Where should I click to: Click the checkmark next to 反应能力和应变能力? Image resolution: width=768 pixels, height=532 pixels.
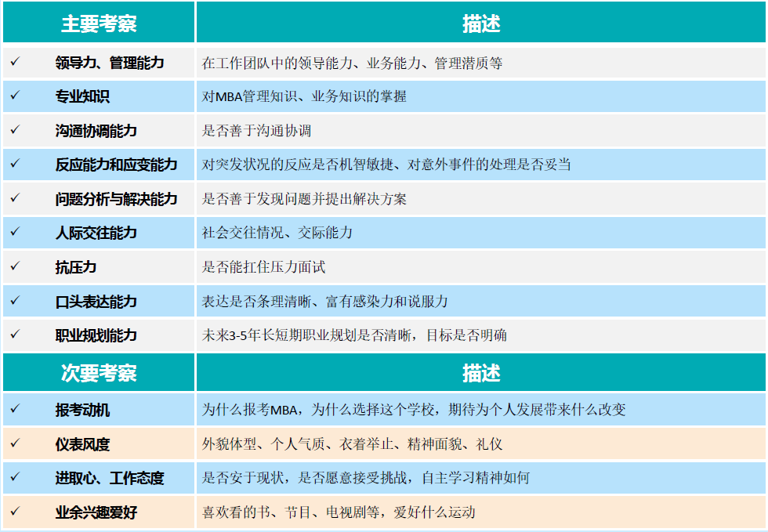[x=15, y=164]
